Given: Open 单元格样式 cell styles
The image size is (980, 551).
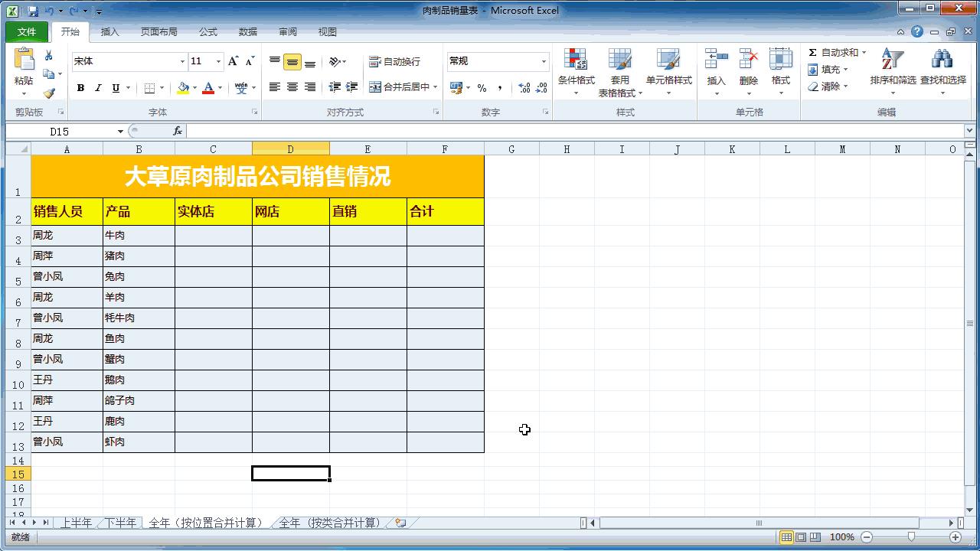Looking at the screenshot, I should (x=668, y=72).
